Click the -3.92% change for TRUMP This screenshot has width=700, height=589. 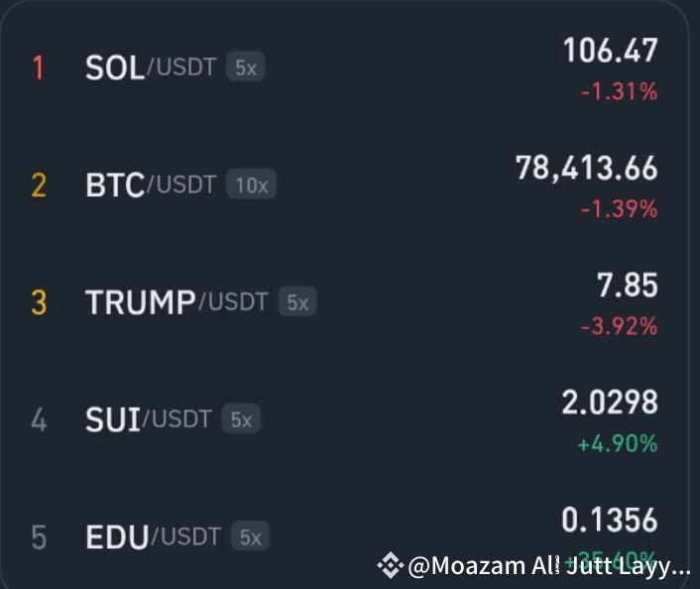pyautogui.click(x=620, y=326)
